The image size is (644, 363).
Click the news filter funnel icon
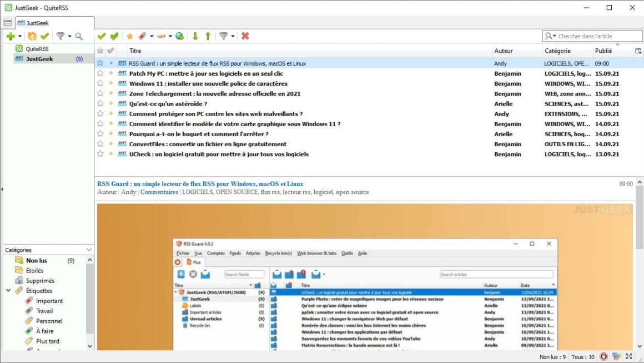223,36
